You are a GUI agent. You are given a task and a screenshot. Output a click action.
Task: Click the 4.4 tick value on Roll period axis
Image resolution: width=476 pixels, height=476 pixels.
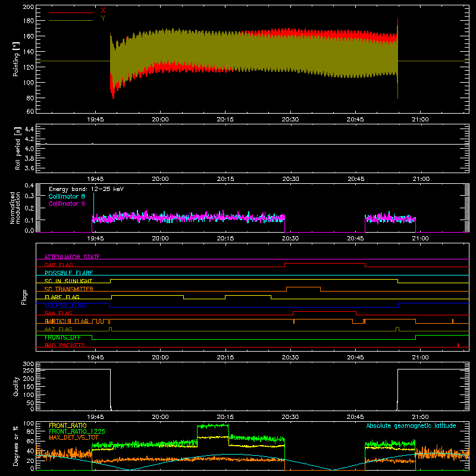point(29,129)
